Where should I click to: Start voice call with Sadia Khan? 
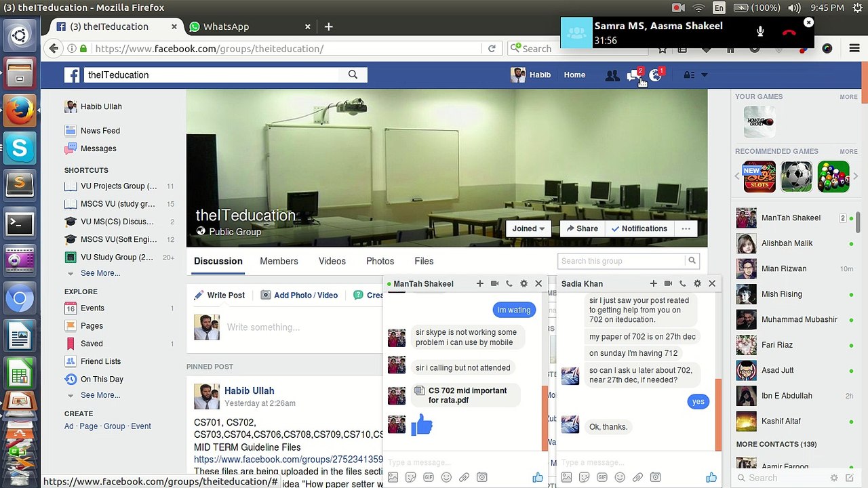click(x=683, y=283)
